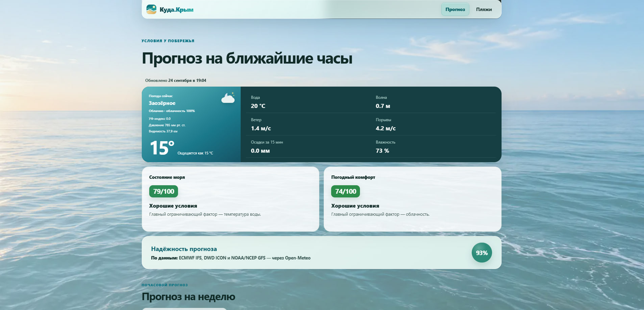Image resolution: width=644 pixels, height=310 pixels.
Task: Click the Прогноз на ближайшие часы heading
Action: (247, 58)
